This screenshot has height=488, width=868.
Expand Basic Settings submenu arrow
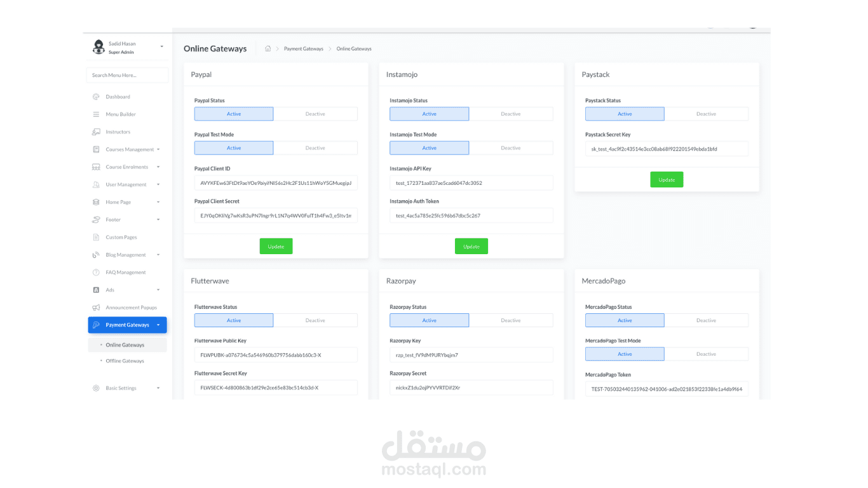(158, 388)
